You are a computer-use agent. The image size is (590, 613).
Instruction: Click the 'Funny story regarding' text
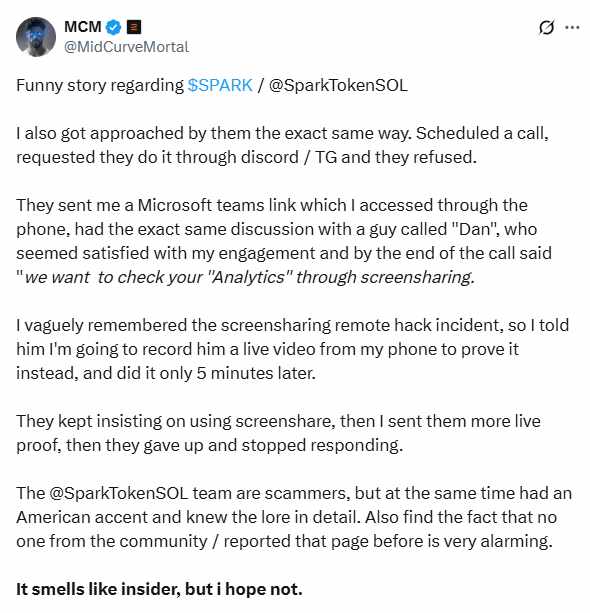tap(100, 86)
